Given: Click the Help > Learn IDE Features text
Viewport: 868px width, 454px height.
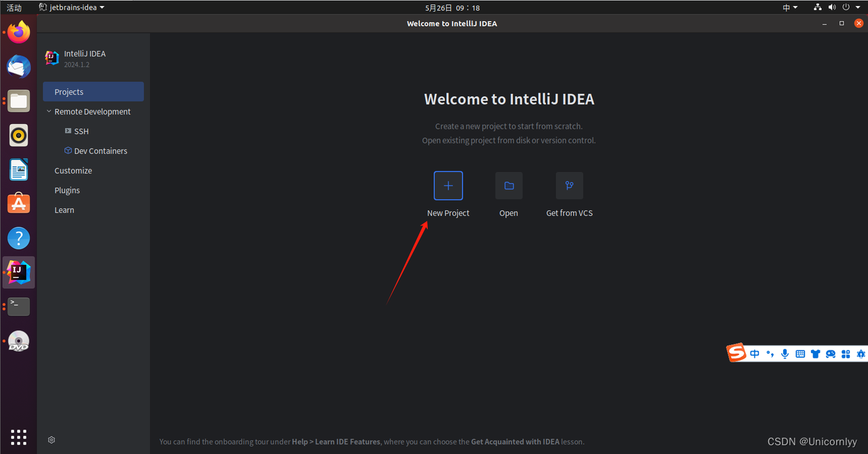Looking at the screenshot, I should click(x=336, y=441).
